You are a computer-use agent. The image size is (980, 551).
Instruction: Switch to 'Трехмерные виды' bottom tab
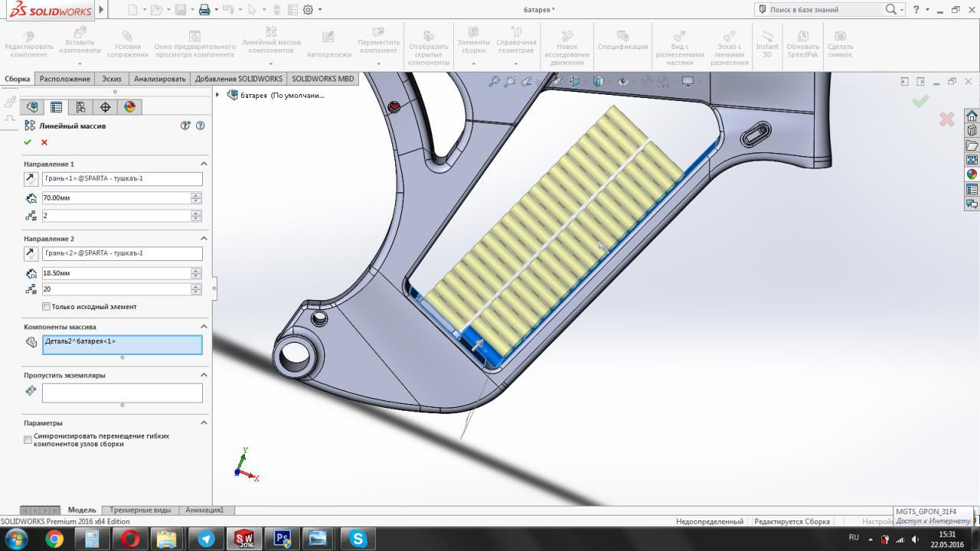(140, 510)
